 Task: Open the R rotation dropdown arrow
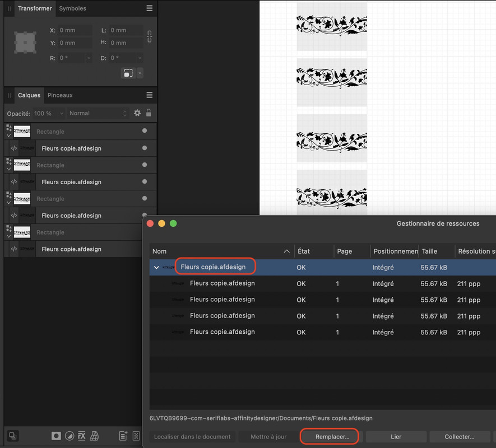point(89,58)
